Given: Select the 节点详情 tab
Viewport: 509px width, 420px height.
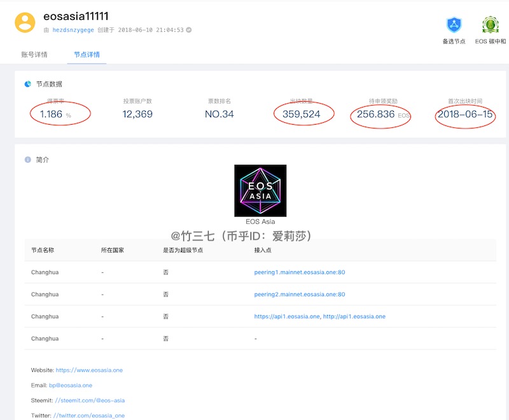Looking at the screenshot, I should click(x=87, y=55).
